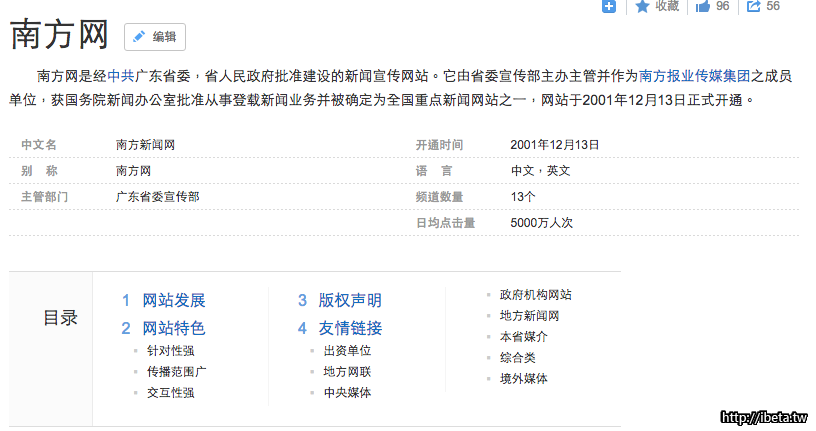
Task: Click 综合类 in contents list
Action: pos(517,358)
